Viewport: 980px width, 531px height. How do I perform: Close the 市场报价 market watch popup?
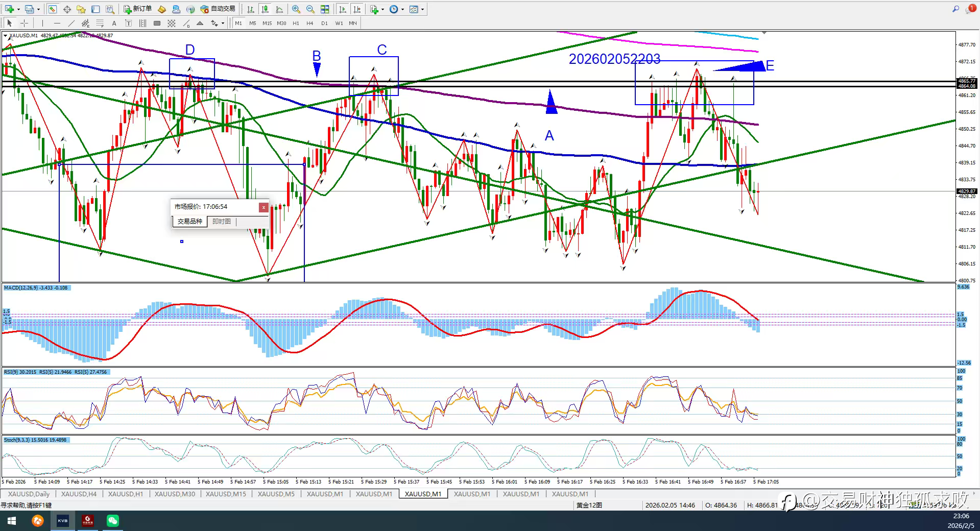pos(264,207)
